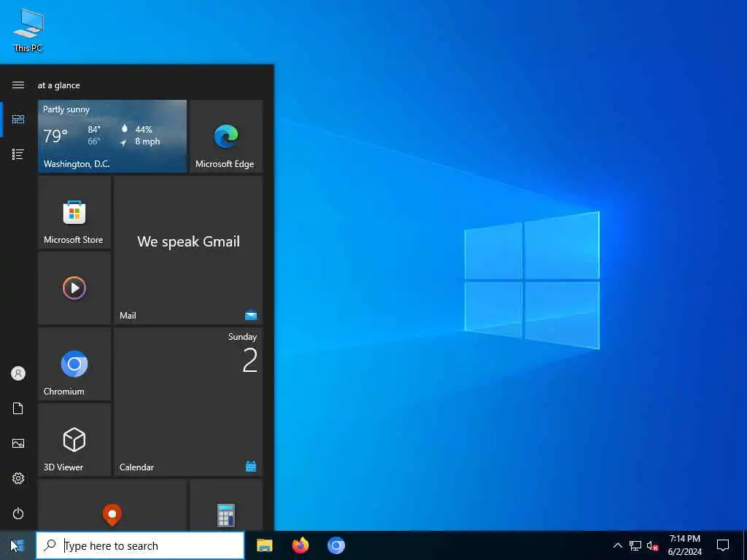This screenshot has height=560, width=747.
Task: Launch Firefox from the taskbar
Action: (x=300, y=545)
